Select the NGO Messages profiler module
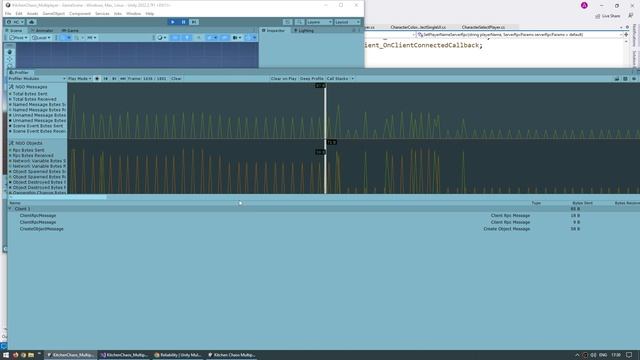The width and height of the screenshot is (640, 360). (x=31, y=87)
